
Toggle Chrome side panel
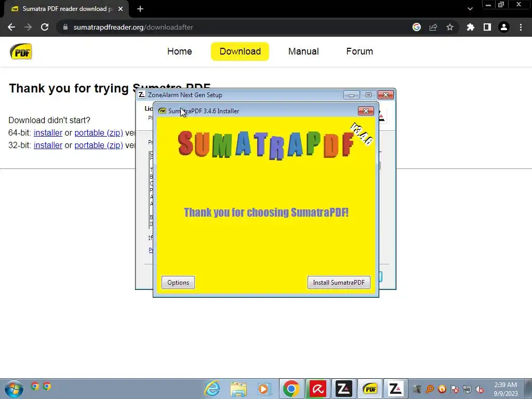487,27
